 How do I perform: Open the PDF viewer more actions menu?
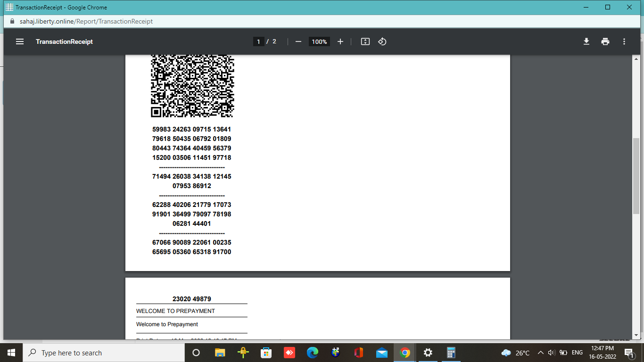click(x=624, y=41)
